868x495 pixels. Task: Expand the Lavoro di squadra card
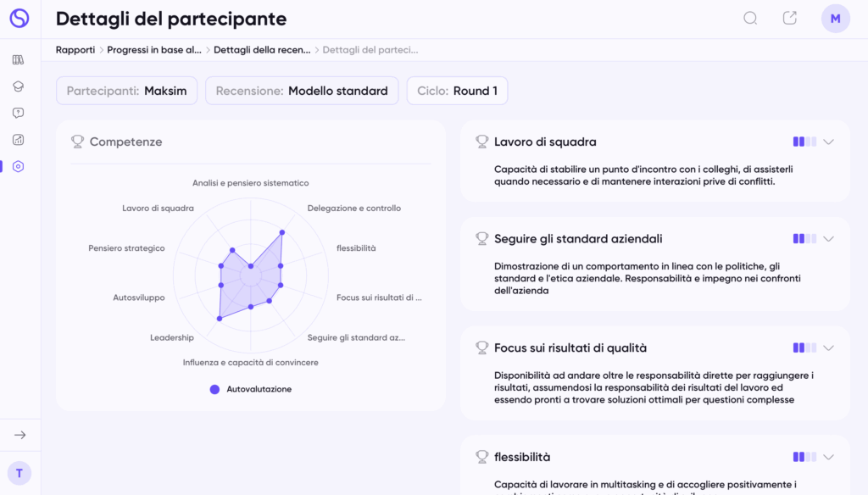tap(828, 142)
